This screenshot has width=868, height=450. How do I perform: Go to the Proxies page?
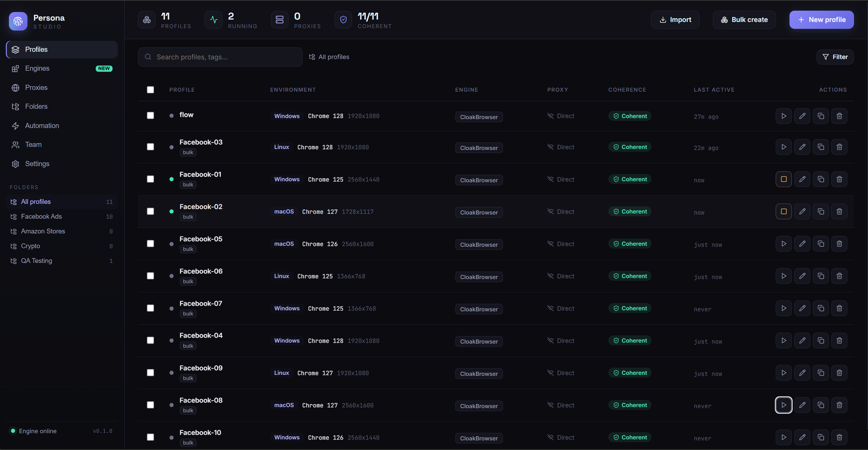point(62,88)
